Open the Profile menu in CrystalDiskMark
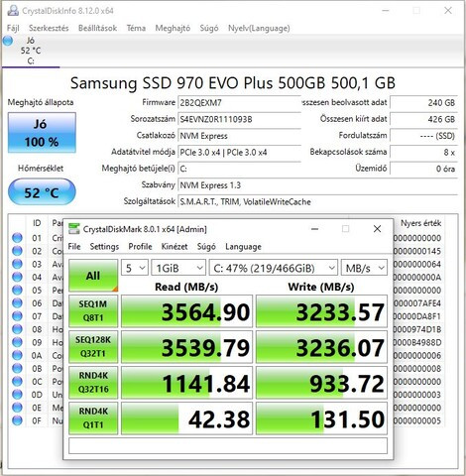466x476 pixels. [140, 247]
